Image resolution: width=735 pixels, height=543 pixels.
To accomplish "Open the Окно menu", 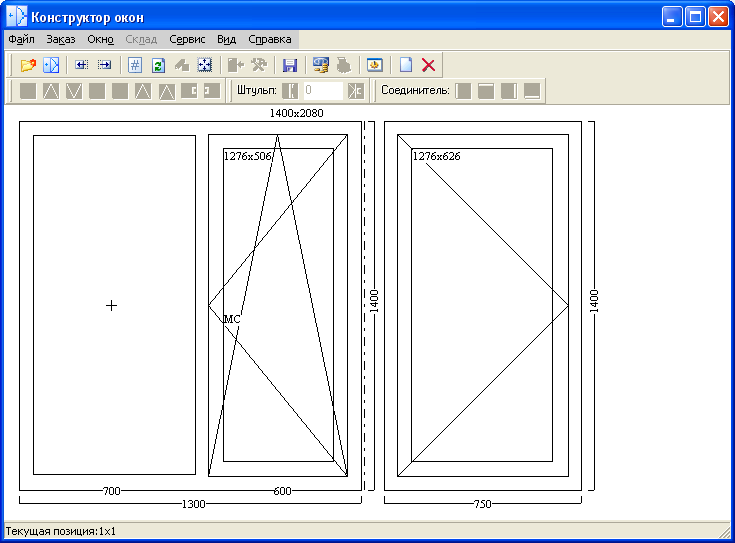I will tap(100, 39).
